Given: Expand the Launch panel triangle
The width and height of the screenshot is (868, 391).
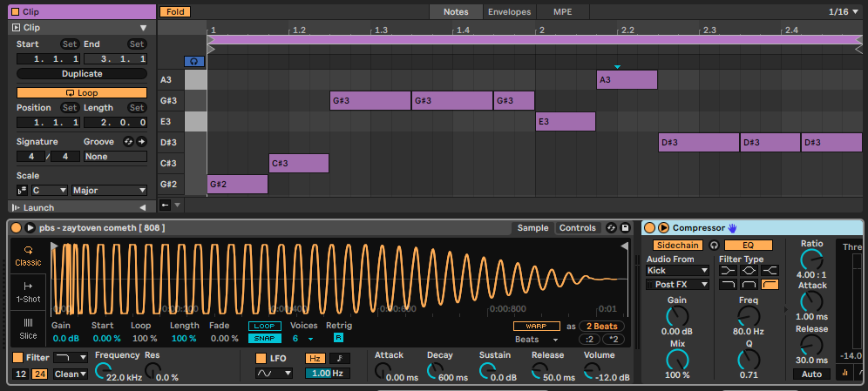Looking at the screenshot, I should click(143, 207).
